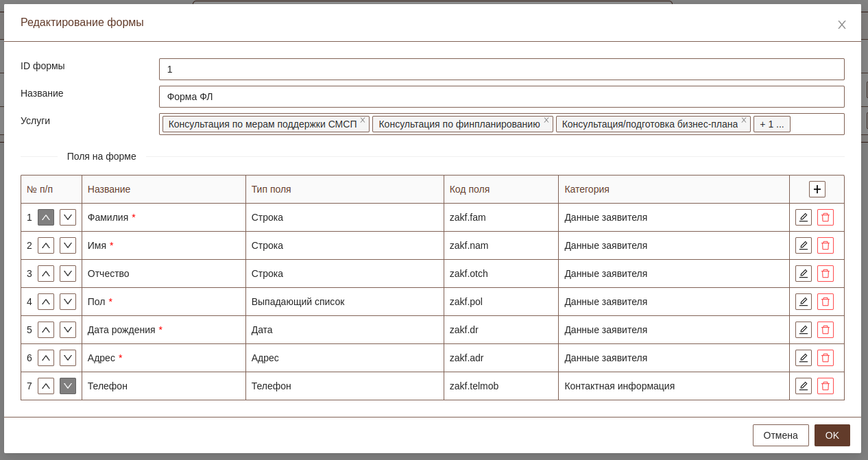Remove 'Консультация по мерам поддержки СМСП' tag
868x460 pixels.
click(363, 120)
